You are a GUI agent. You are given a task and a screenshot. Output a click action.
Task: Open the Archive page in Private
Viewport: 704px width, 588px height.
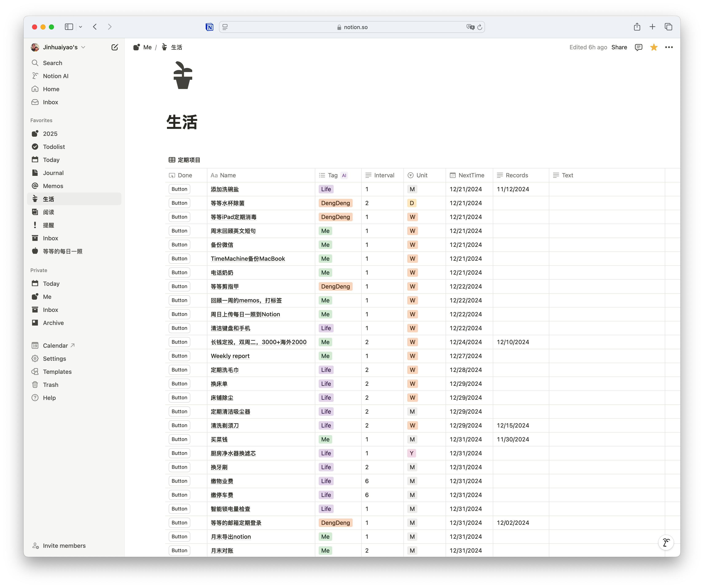pos(74,323)
